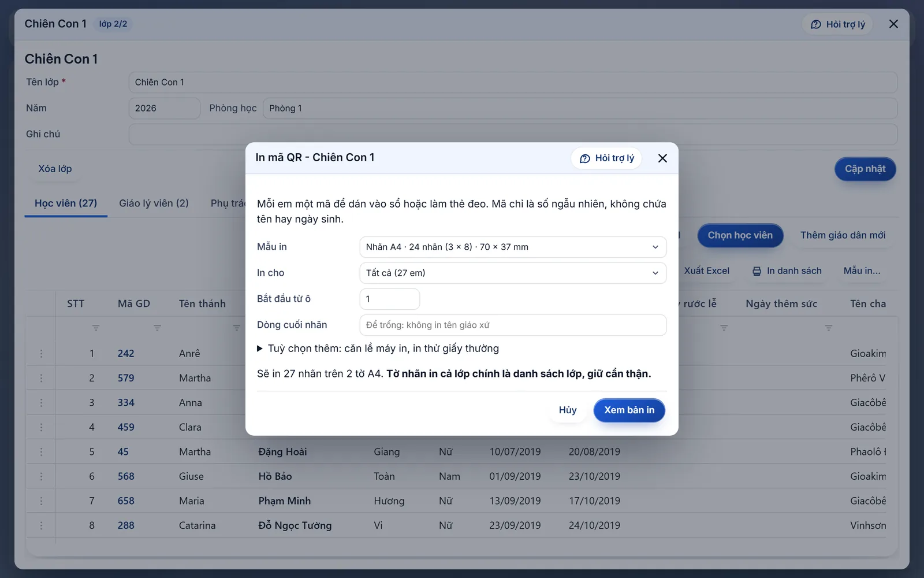
Task: Click Chọn học viên button
Action: coord(740,235)
